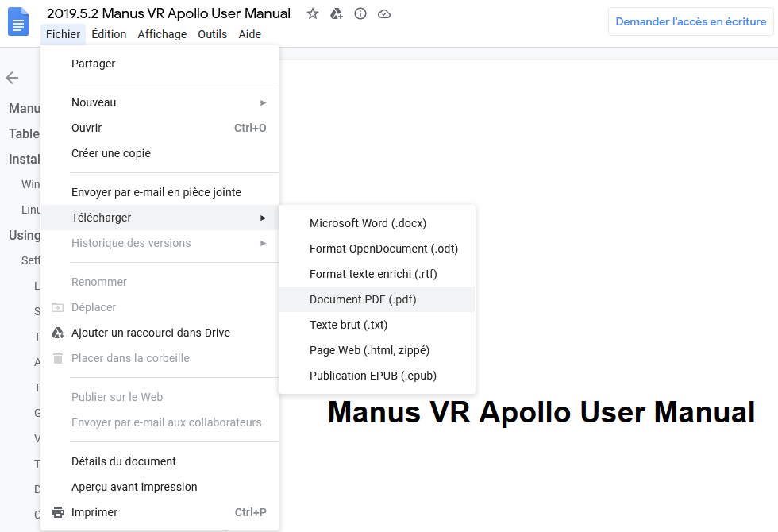Click the cloud document status icon

[x=384, y=13]
